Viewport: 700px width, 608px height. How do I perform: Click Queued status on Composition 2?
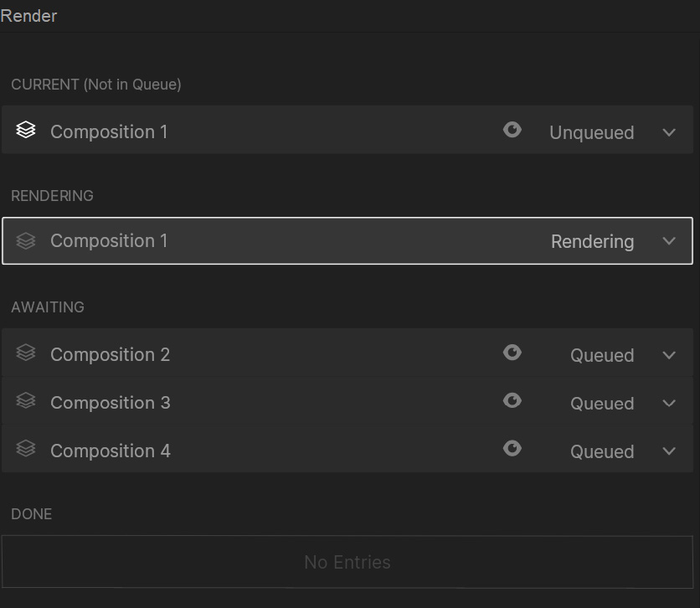[x=602, y=355]
